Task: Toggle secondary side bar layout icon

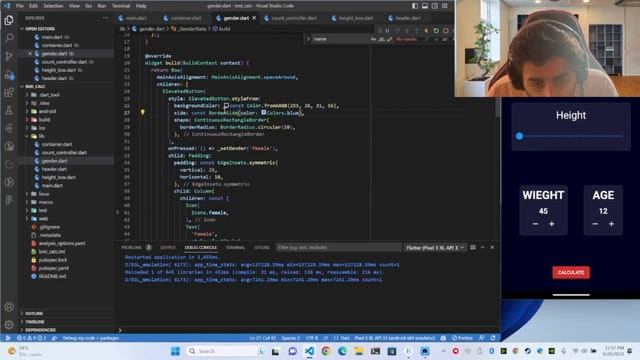Action: [435, 6]
